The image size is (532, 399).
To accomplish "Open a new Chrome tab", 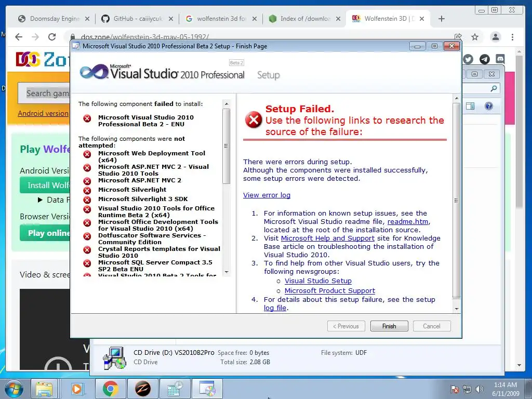I will [x=442, y=19].
